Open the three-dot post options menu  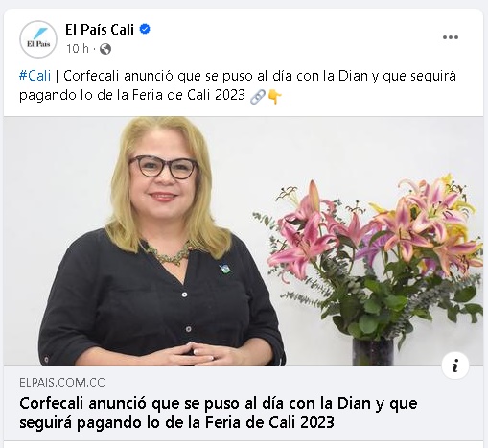[451, 37]
